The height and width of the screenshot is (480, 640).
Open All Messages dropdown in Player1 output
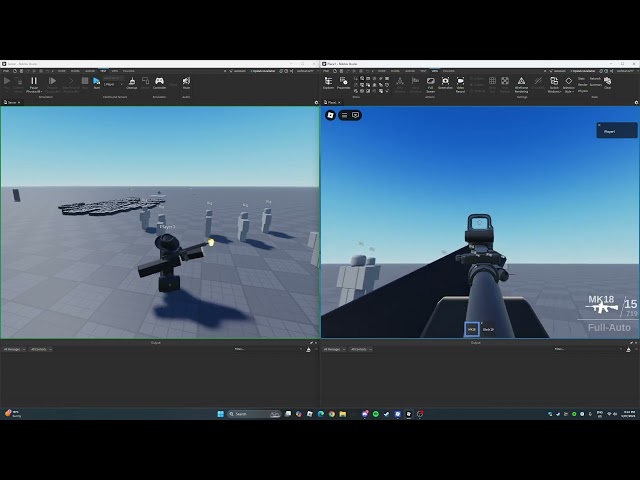coord(334,349)
